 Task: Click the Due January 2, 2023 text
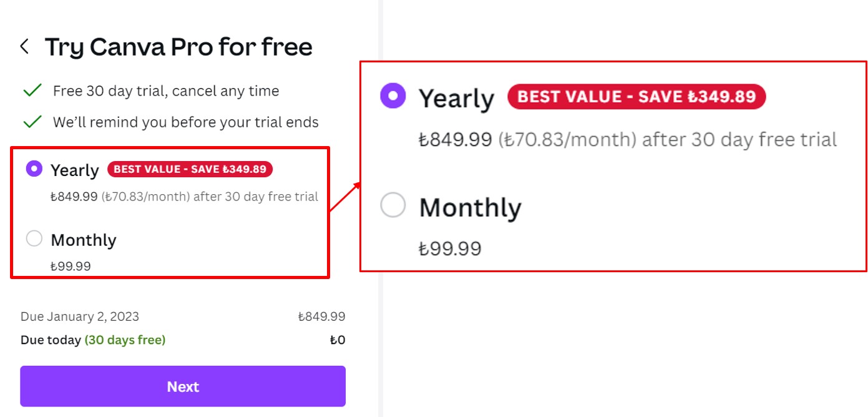coord(80,316)
